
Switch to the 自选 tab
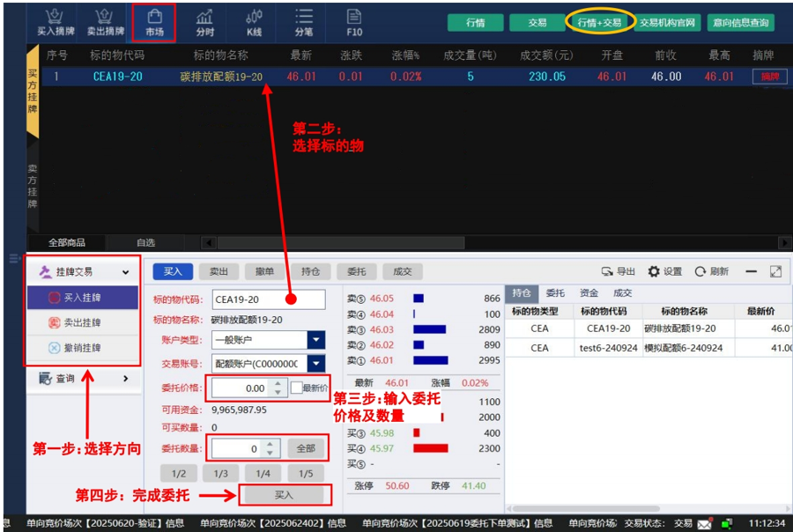click(x=145, y=243)
